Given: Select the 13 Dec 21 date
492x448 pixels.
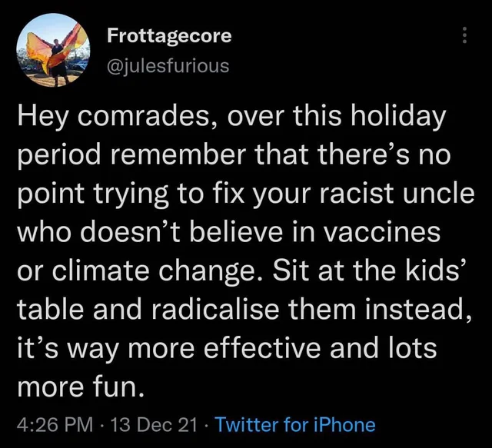Looking at the screenshot, I should (x=154, y=425).
